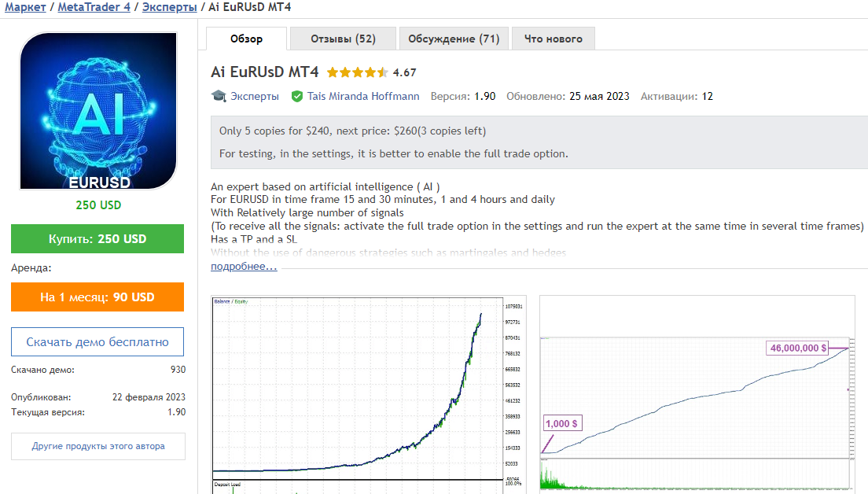Switch to the Отзывы (52) tab
This screenshot has width=868, height=494.
(x=344, y=39)
